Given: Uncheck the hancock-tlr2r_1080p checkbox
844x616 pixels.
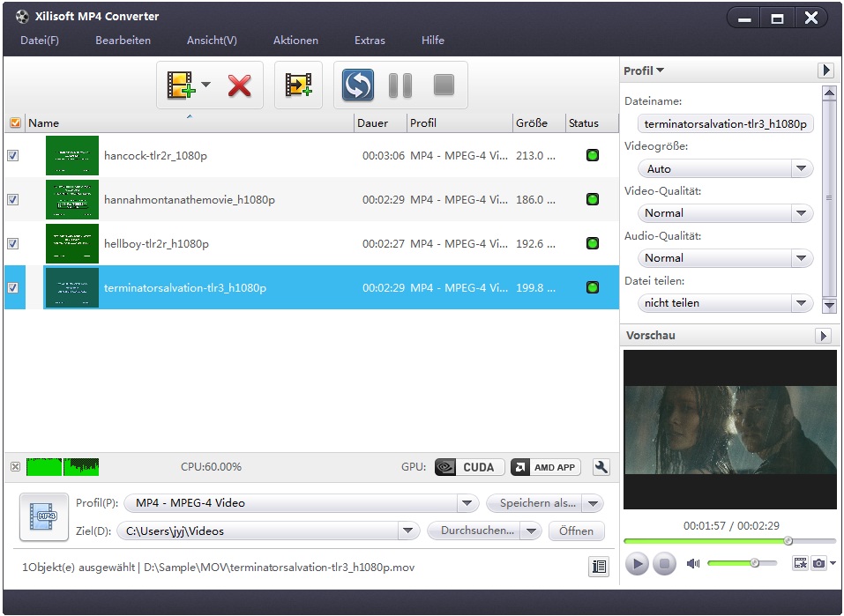Looking at the screenshot, I should [13, 155].
